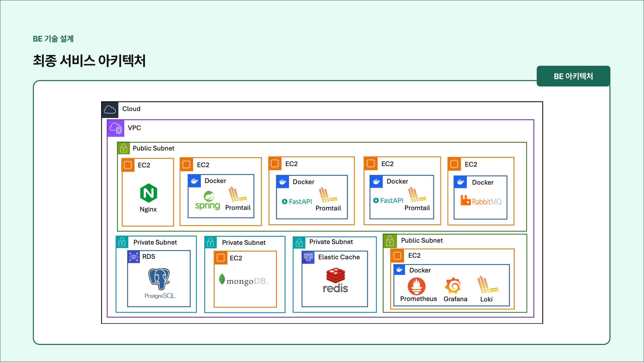Click the BE 아키텍처 tab label
Viewport: 644px width, 362px height.
pos(573,76)
